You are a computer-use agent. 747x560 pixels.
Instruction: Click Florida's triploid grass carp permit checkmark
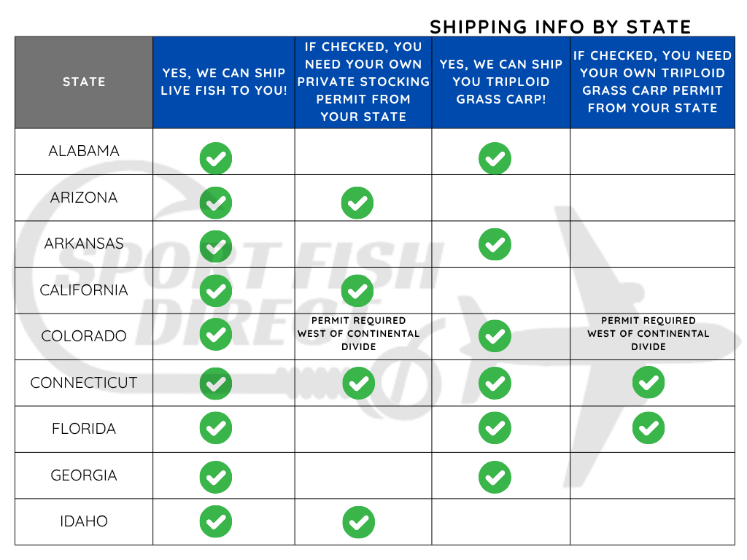click(x=649, y=428)
